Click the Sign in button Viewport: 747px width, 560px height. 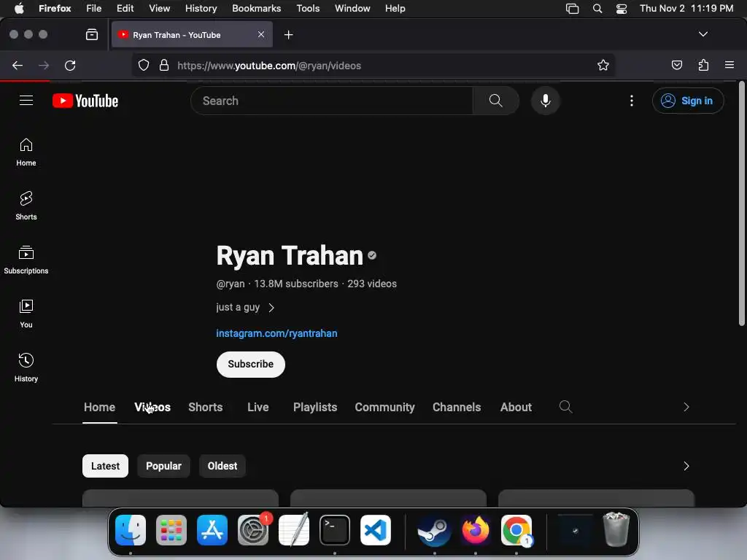click(x=688, y=101)
